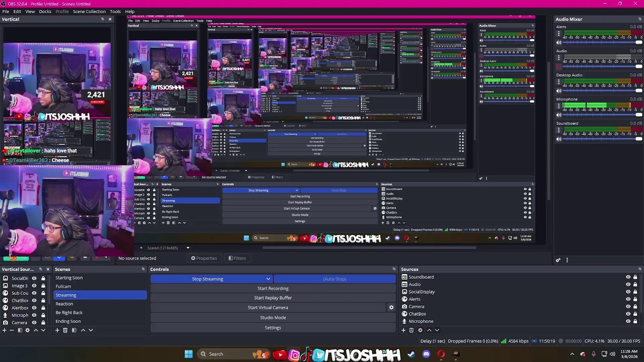Open Microphone channel options menu
This screenshot has width=644, height=362.
click(x=558, y=106)
